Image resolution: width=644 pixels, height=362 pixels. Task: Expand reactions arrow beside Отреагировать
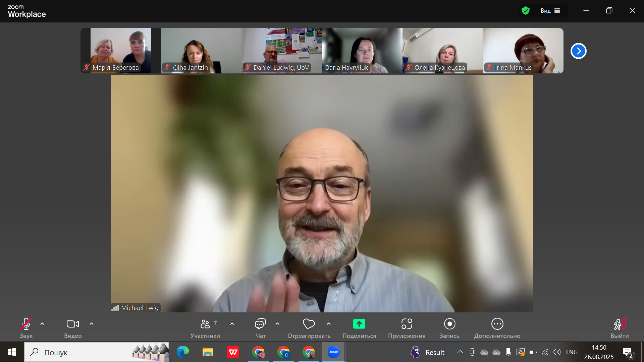click(329, 324)
